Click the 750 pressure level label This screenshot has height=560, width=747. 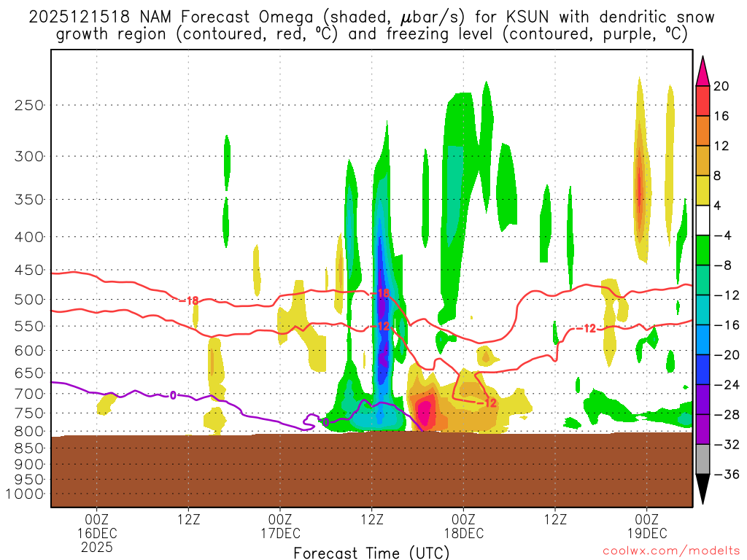pyautogui.click(x=29, y=413)
